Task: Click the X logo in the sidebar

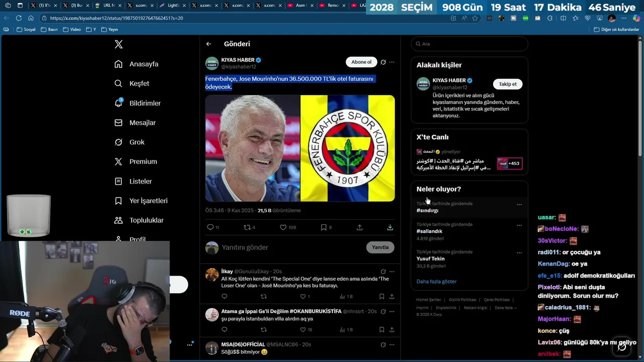Action: [119, 44]
